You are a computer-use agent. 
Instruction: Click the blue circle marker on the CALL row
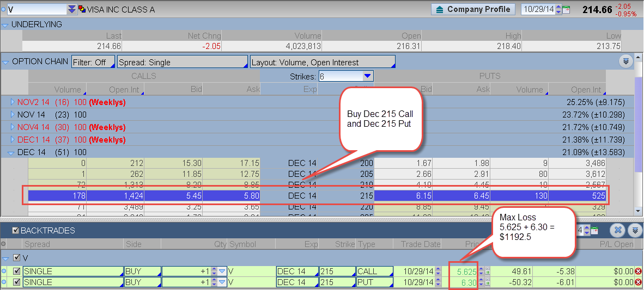4,272
